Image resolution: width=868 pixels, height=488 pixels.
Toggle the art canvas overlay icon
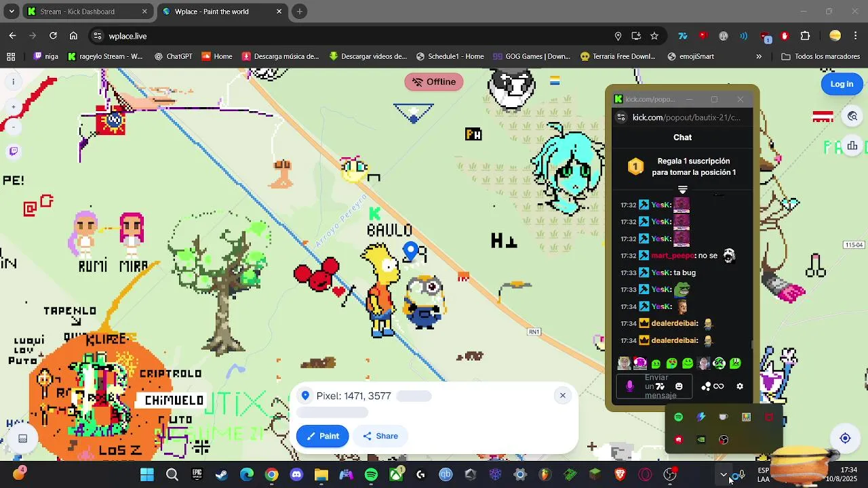click(x=22, y=439)
